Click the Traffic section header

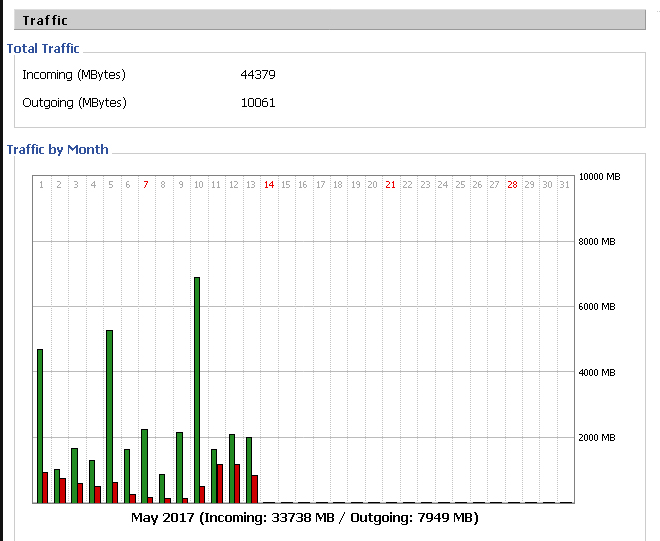(330, 20)
